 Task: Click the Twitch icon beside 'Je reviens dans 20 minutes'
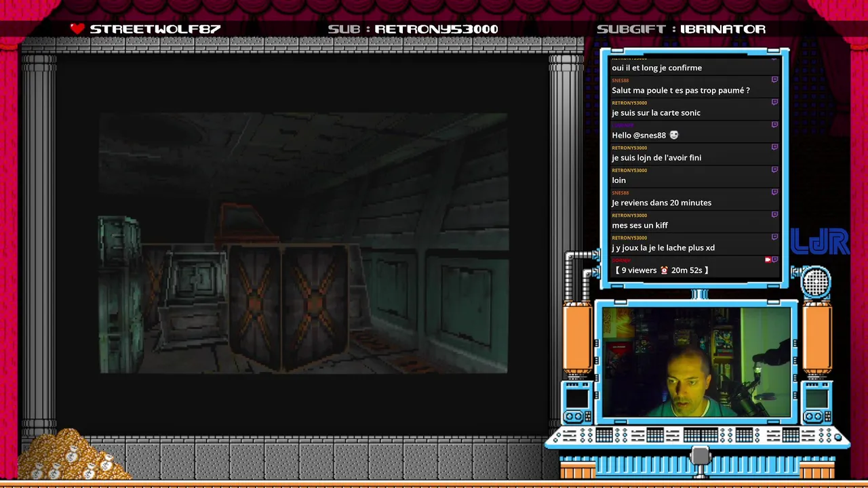tap(774, 192)
